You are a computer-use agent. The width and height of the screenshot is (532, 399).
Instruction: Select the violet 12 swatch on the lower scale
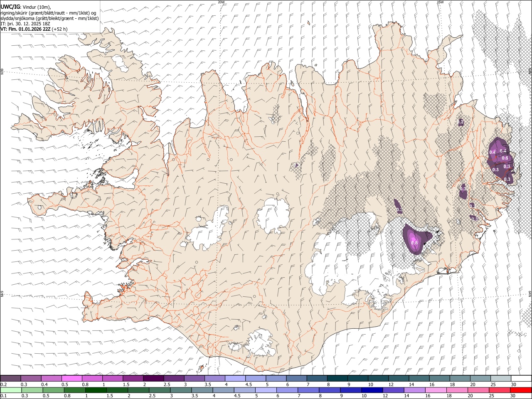coord(393,390)
